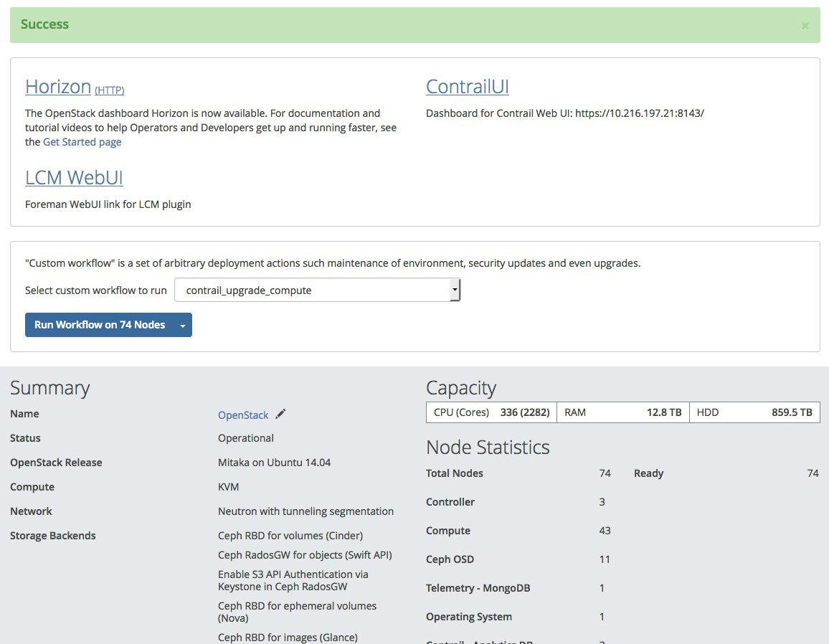Open the custom workflow select box
This screenshot has height=644, width=829.
coord(317,290)
